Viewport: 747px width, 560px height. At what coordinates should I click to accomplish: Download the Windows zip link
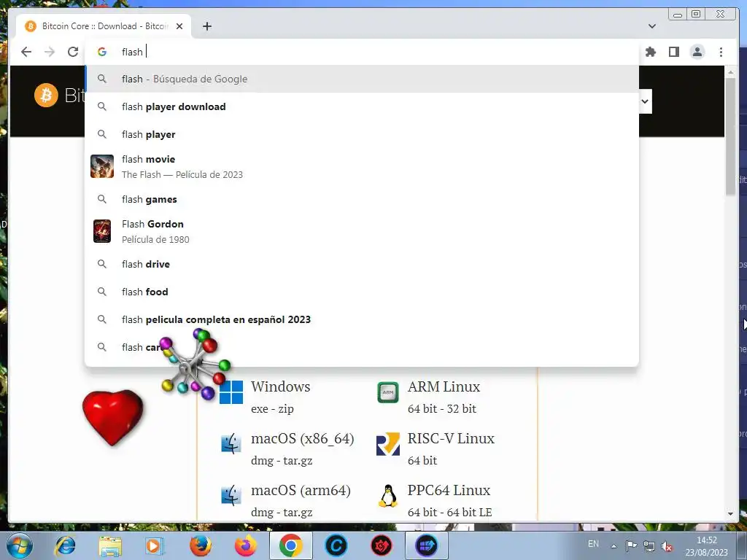pos(286,408)
